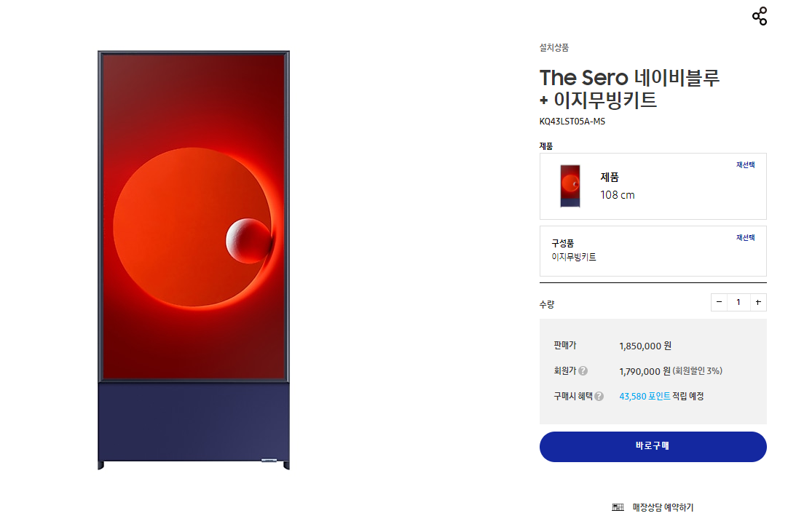The height and width of the screenshot is (532, 788).
Task: Click the model code KQ43LST05A-MS
Action: pyautogui.click(x=572, y=122)
